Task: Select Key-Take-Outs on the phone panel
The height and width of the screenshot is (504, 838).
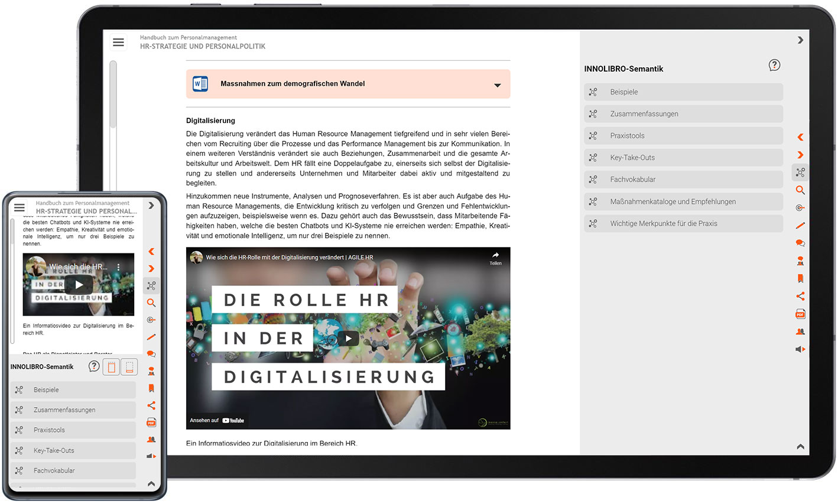Action: tap(73, 450)
